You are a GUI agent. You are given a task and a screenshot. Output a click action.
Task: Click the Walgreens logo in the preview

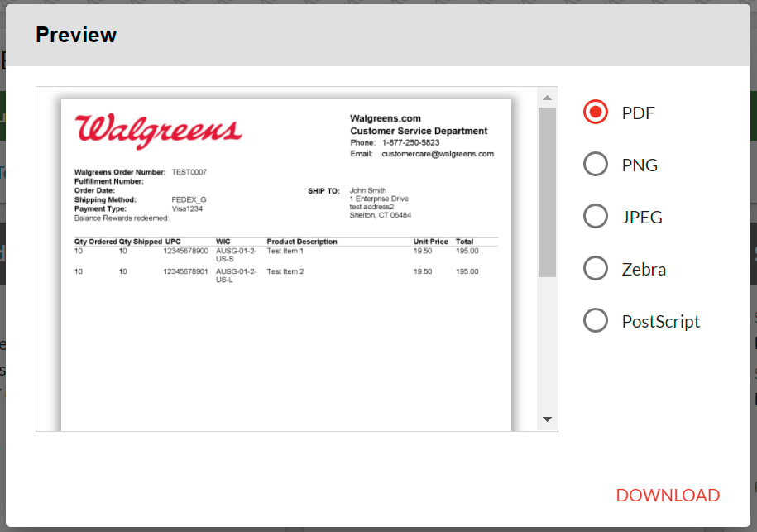click(x=158, y=131)
